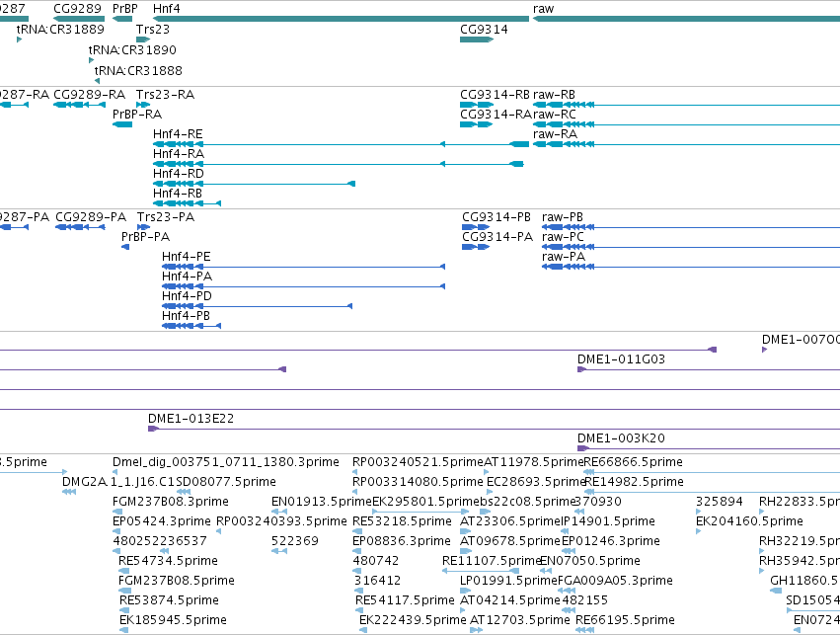The height and width of the screenshot is (635, 840).
Task: Open transcript label Trs23-RA
Action: click(x=165, y=95)
